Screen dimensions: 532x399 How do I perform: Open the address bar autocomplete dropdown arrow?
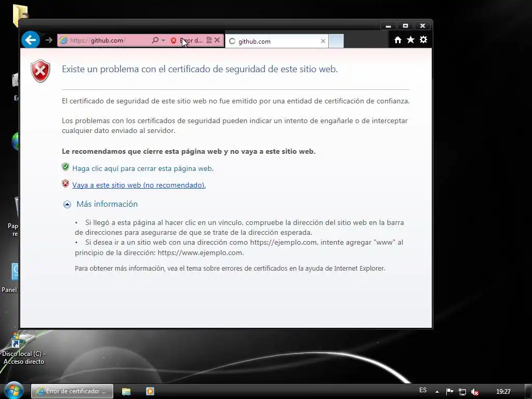pyautogui.click(x=163, y=41)
